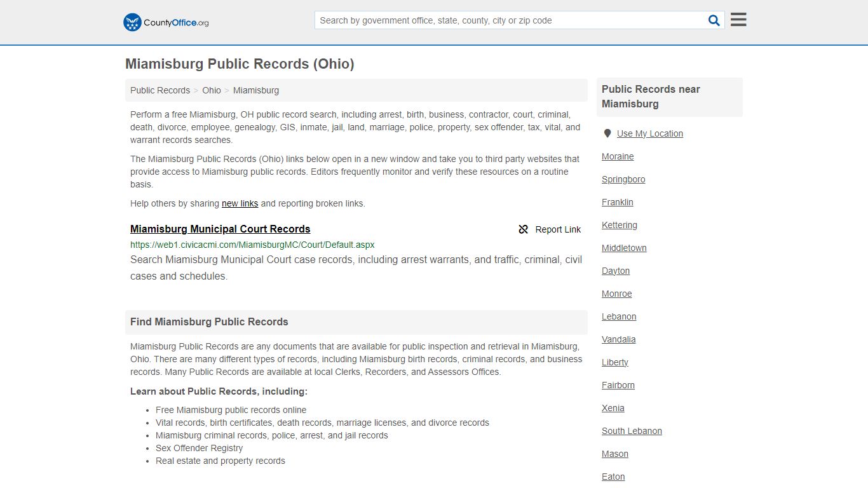Select 'Free Miamisburg public records online' item

[231, 410]
